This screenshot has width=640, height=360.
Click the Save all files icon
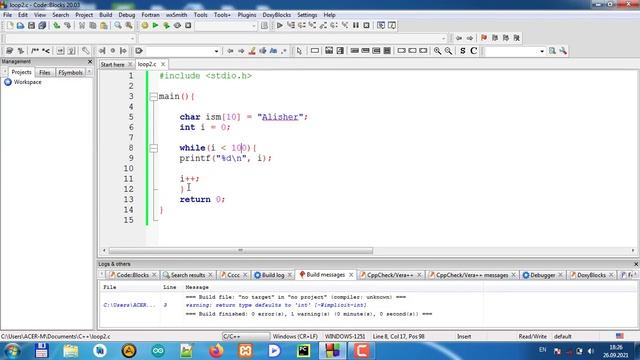pyautogui.click(x=42, y=26)
